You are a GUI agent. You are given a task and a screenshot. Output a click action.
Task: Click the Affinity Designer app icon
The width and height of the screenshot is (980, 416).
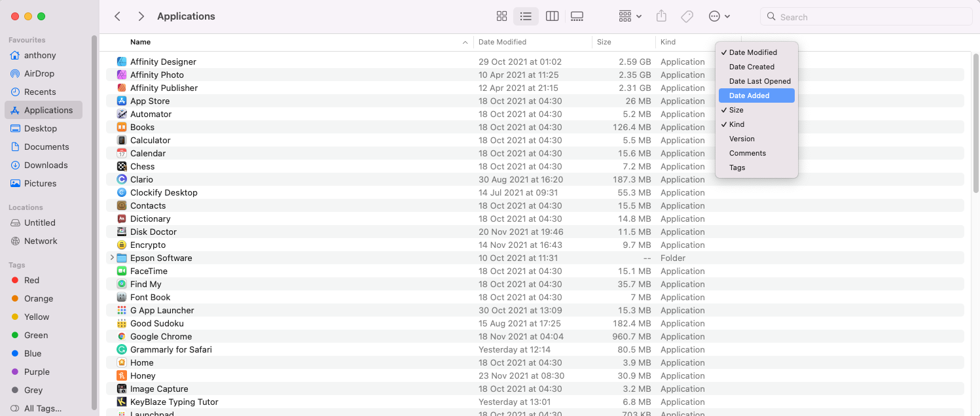(x=122, y=61)
